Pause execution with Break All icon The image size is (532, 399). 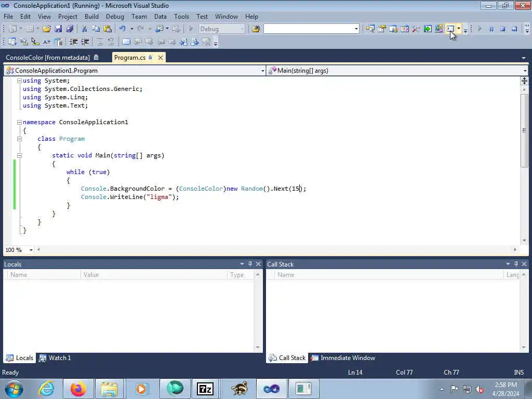point(491,29)
